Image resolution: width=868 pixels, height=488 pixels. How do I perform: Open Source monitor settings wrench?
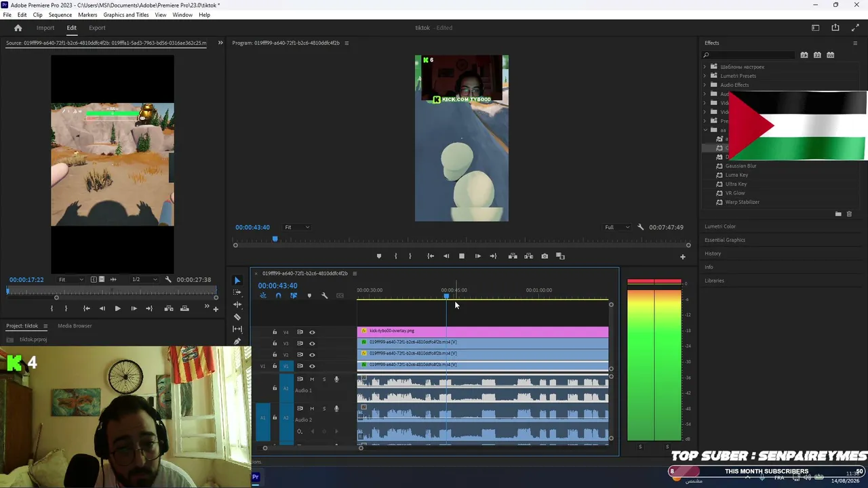point(168,279)
